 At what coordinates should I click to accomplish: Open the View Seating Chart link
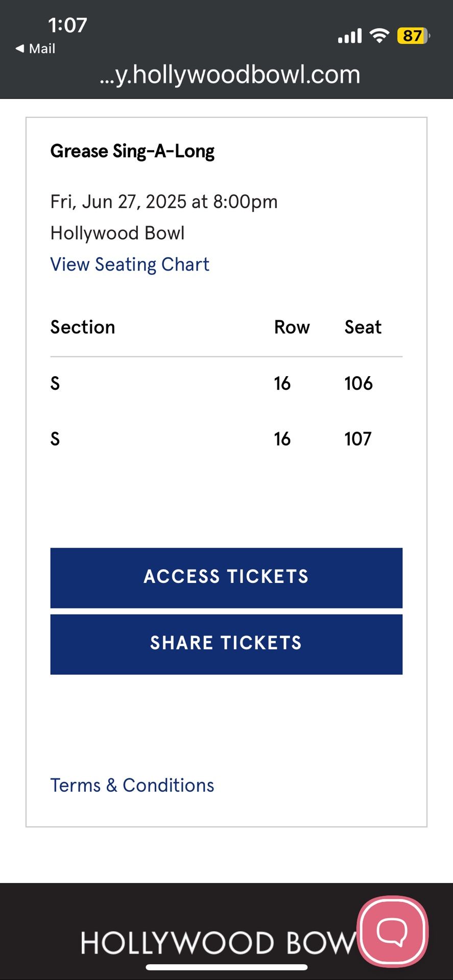pyautogui.click(x=130, y=264)
